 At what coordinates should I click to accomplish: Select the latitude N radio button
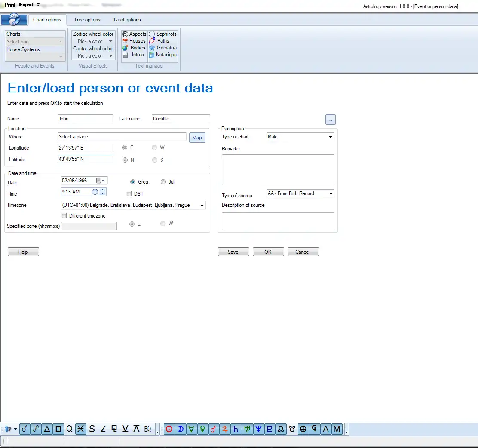point(125,160)
